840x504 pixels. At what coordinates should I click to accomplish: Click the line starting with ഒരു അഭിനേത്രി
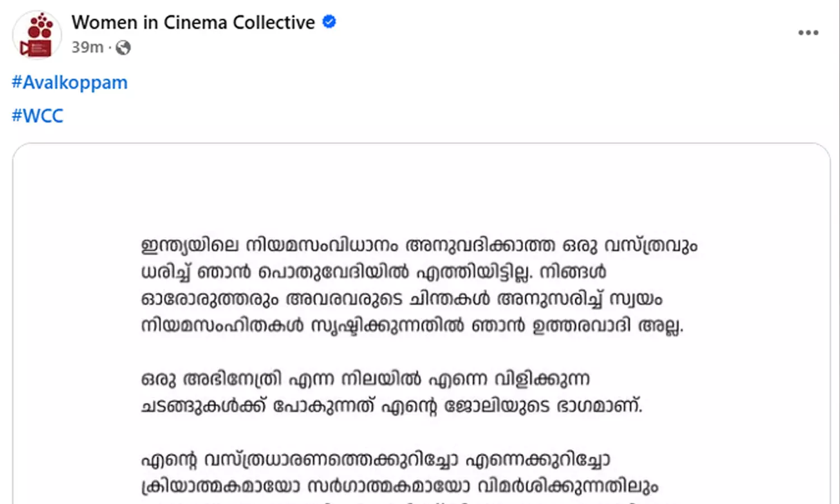click(x=365, y=379)
